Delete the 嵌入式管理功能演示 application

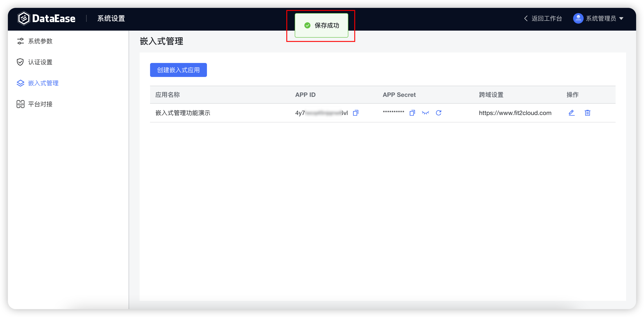click(588, 113)
